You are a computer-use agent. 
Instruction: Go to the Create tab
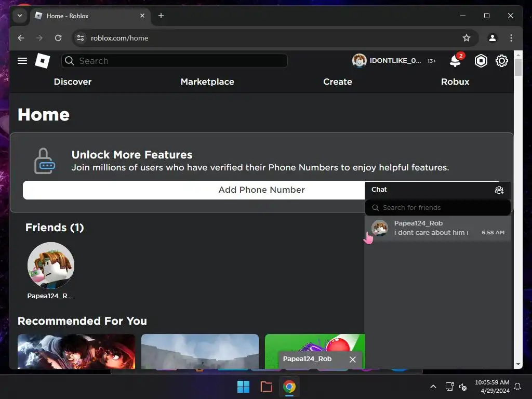338,82
